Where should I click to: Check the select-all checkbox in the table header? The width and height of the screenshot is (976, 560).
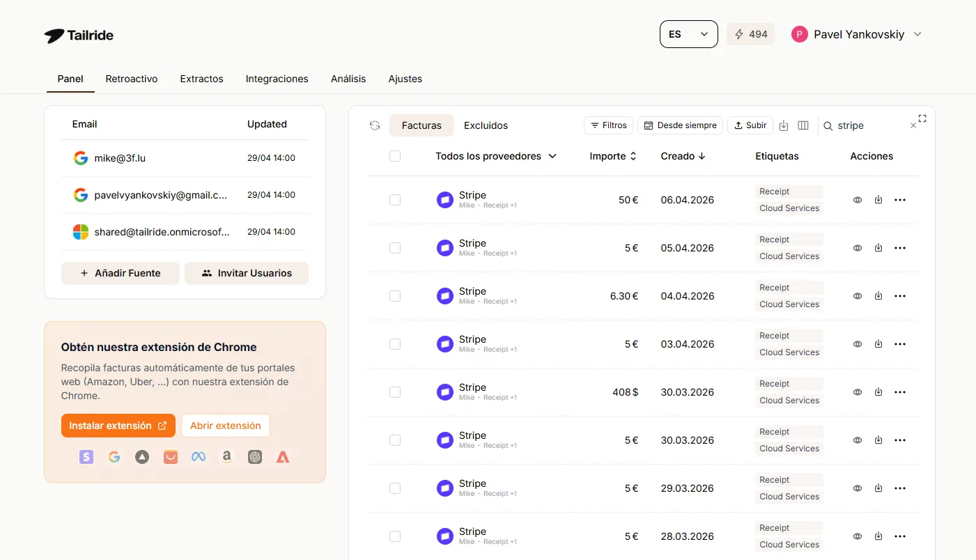tap(395, 156)
